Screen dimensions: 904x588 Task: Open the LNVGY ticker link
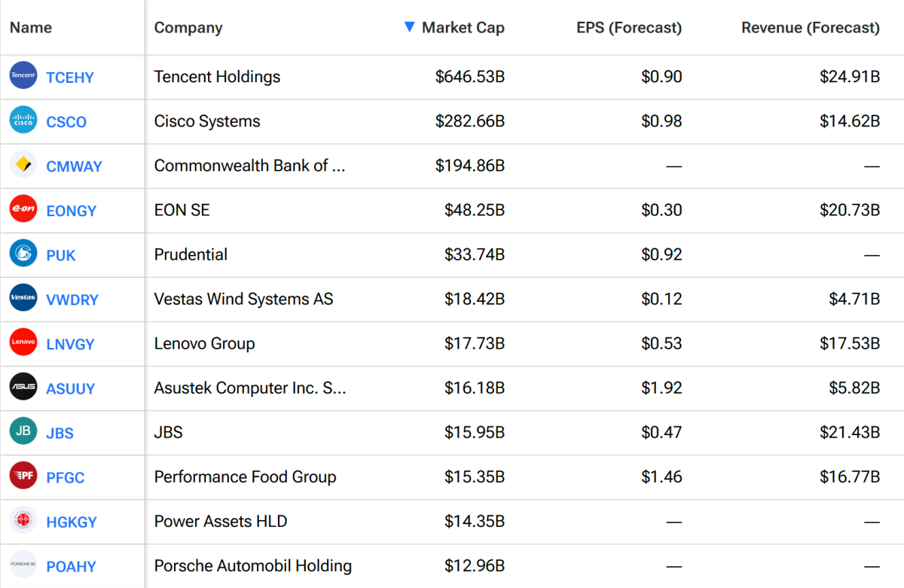(71, 344)
